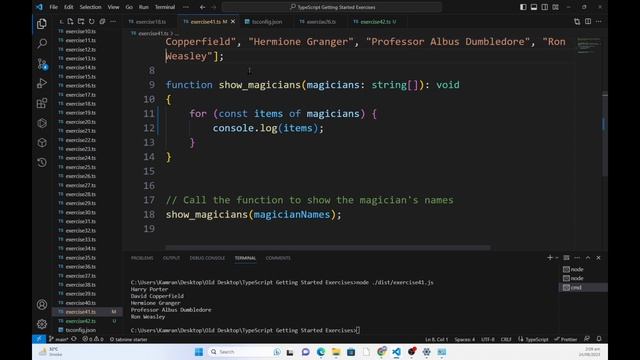Image resolution: width=640 pixels, height=360 pixels.
Task: Toggle the secondary side bar layout icon
Action: [x=544, y=7]
